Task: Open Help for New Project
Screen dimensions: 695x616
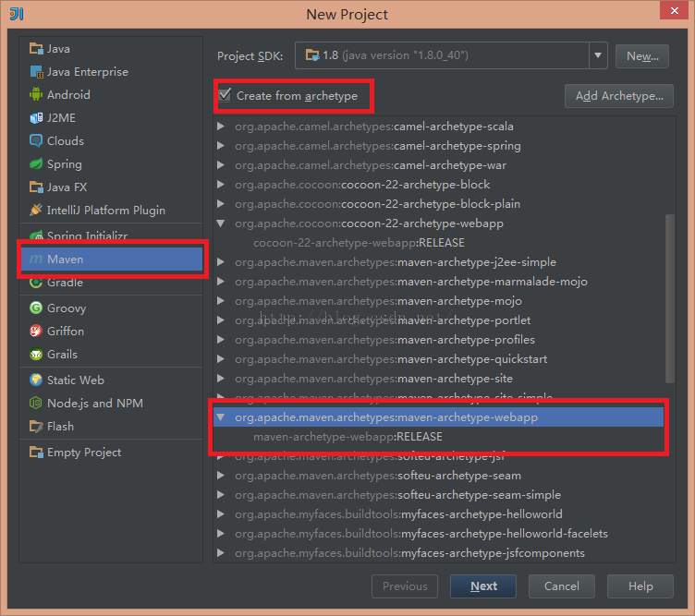Action: [640, 586]
